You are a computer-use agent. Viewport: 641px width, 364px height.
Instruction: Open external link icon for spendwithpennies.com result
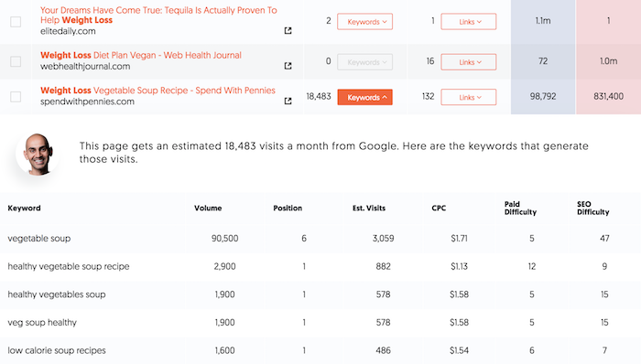[x=288, y=101]
